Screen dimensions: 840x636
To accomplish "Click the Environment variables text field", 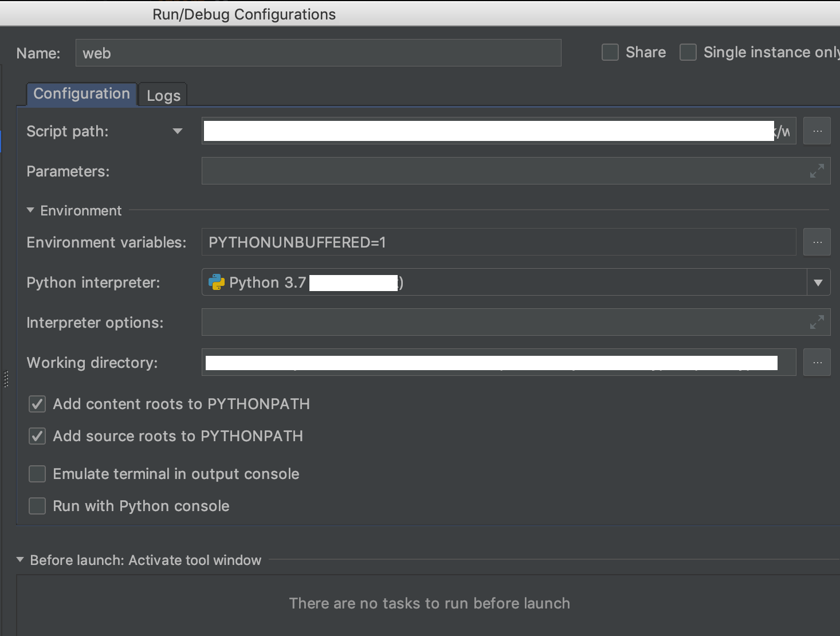I will pos(498,242).
